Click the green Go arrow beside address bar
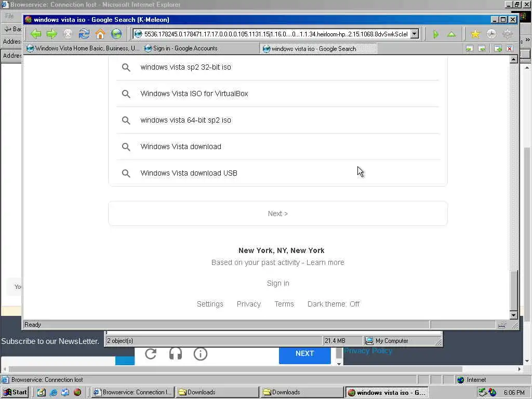Screen dimensions: 532x399 tap(436, 34)
